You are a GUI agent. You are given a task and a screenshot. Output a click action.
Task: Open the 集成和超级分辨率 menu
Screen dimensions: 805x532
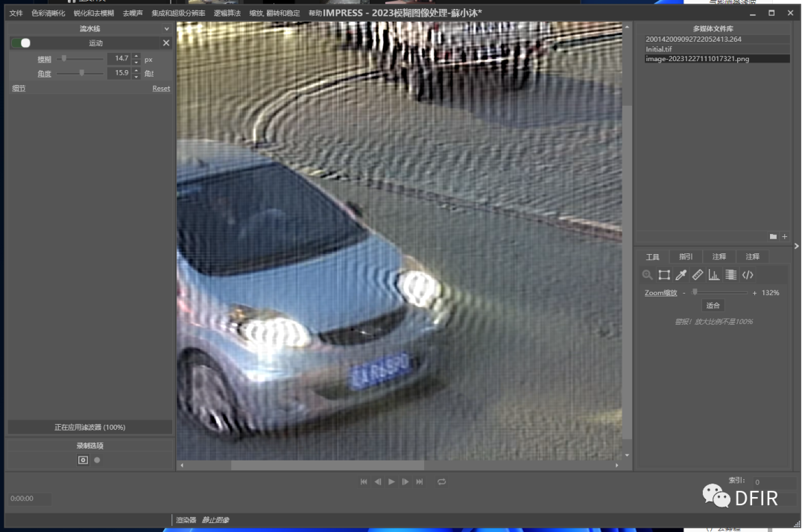178,13
